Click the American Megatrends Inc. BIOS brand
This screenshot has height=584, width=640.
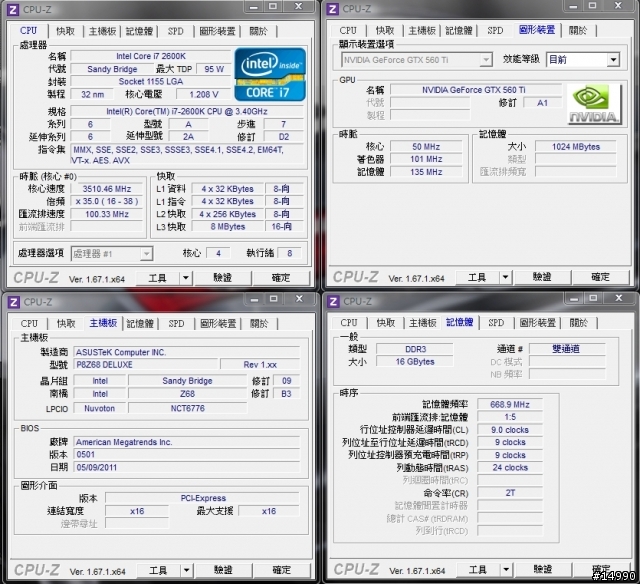click(x=187, y=442)
